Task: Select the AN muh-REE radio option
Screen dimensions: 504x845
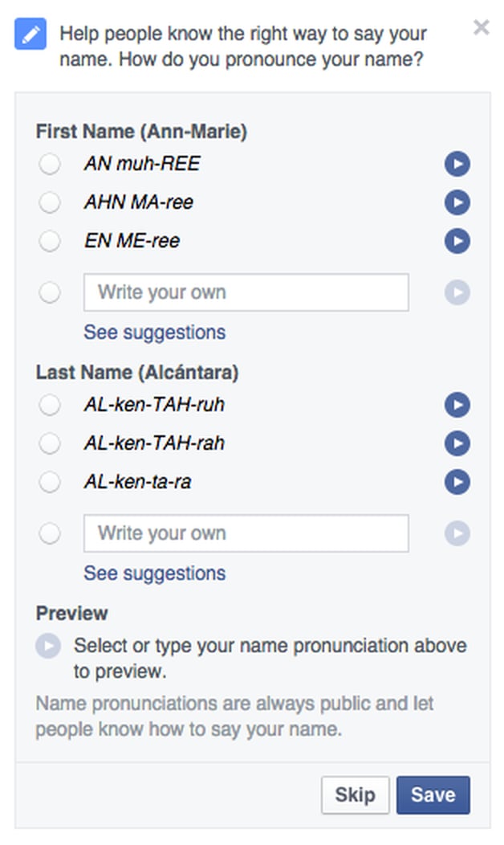Action: point(50,165)
